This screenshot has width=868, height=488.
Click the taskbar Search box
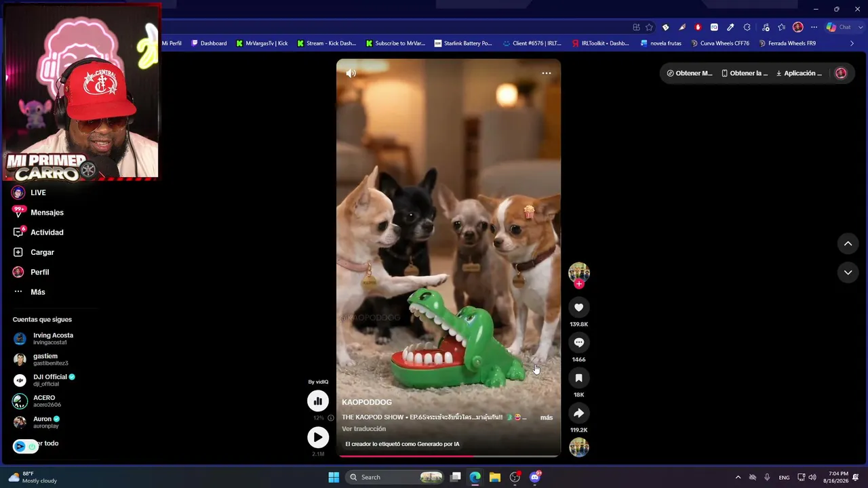click(395, 477)
